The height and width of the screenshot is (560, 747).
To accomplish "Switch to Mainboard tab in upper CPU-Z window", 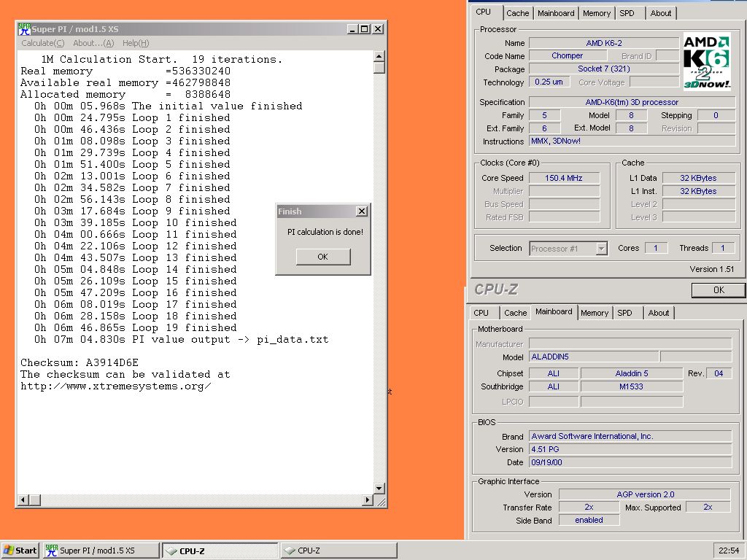I will point(556,13).
